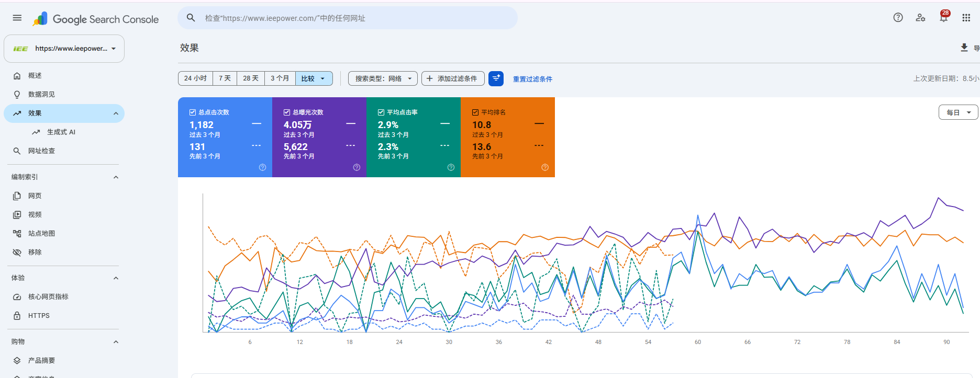Collapse the 购物 section
This screenshot has width=980, height=378.
(x=116, y=342)
